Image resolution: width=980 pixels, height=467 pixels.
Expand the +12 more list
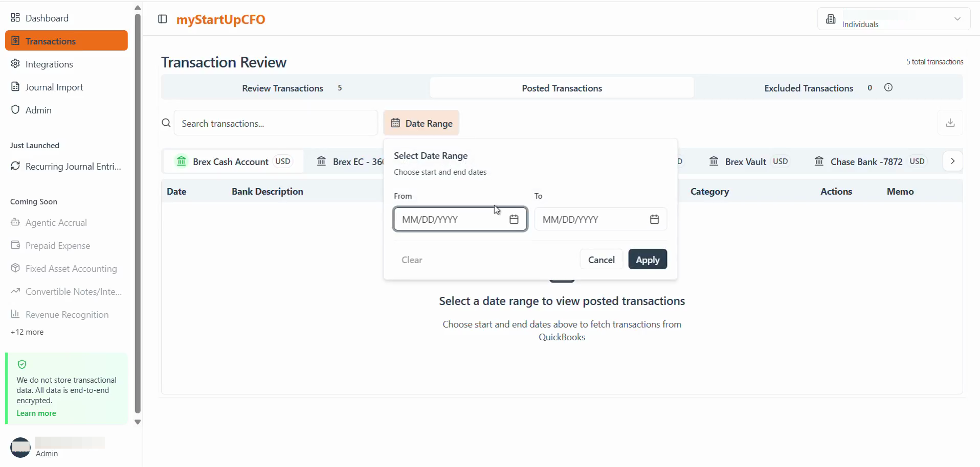coord(27,332)
